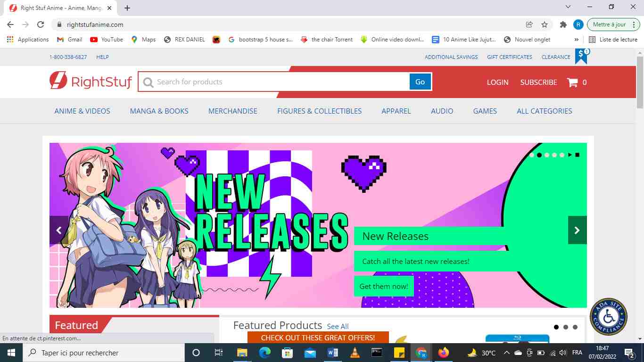Screen dimensions: 644x362
Task: Select the fifth banner slide dot
Action: [562, 155]
